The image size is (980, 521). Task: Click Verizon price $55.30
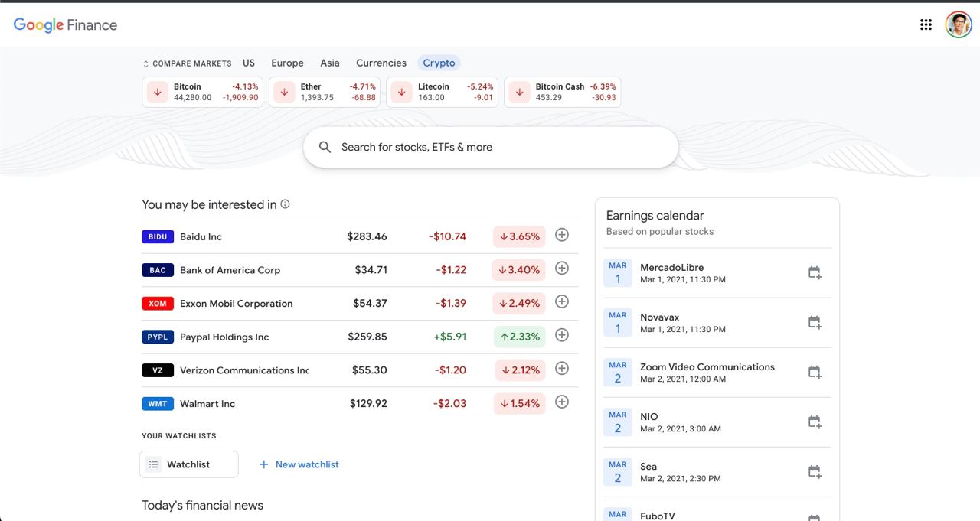point(369,370)
